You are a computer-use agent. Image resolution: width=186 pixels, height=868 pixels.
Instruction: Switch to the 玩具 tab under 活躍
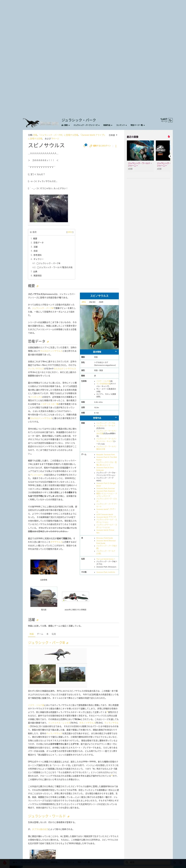[x=54, y=634]
